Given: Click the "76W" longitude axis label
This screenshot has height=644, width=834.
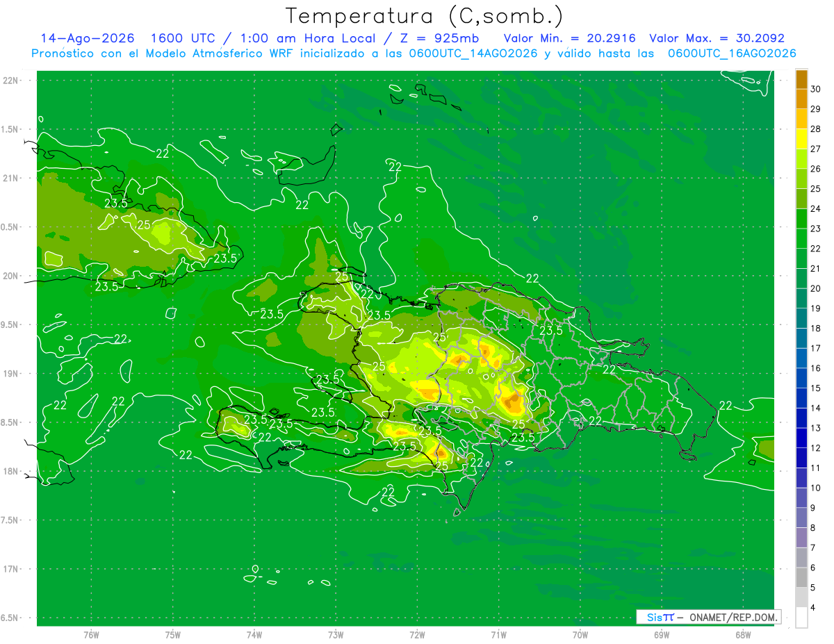Looking at the screenshot, I should pos(92,636).
